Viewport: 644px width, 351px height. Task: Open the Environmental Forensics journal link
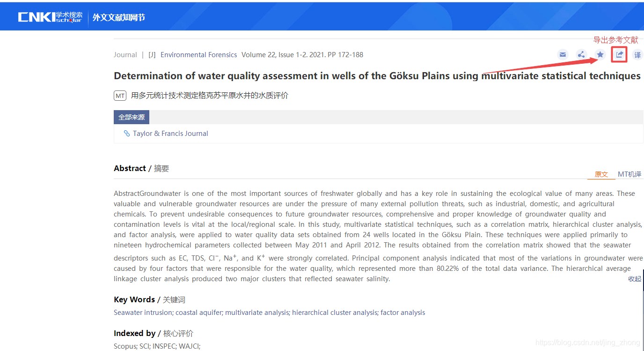click(198, 55)
